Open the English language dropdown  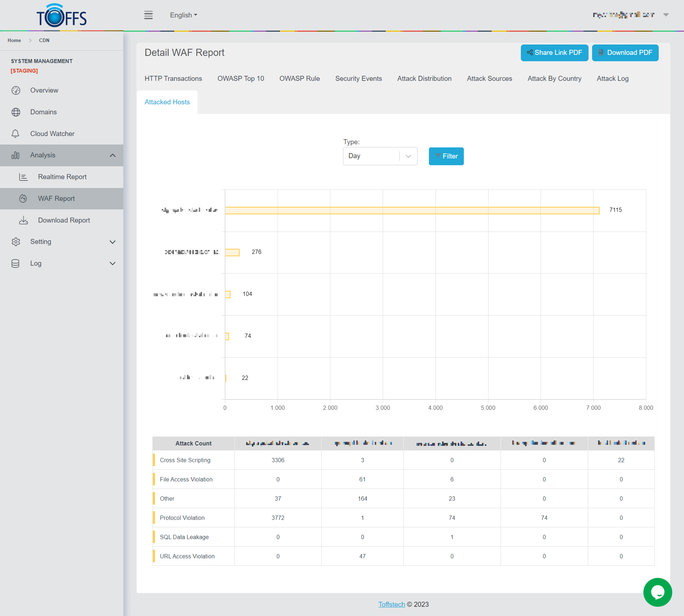[x=183, y=15]
